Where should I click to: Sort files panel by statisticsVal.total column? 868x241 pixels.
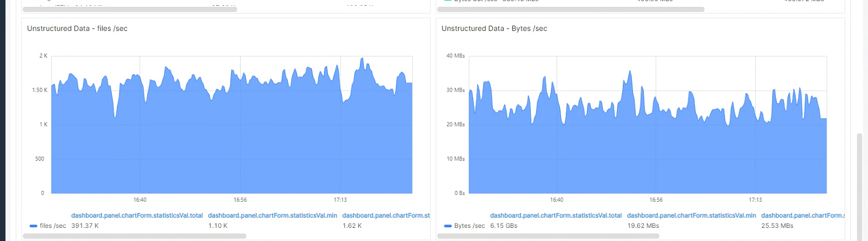137,216
